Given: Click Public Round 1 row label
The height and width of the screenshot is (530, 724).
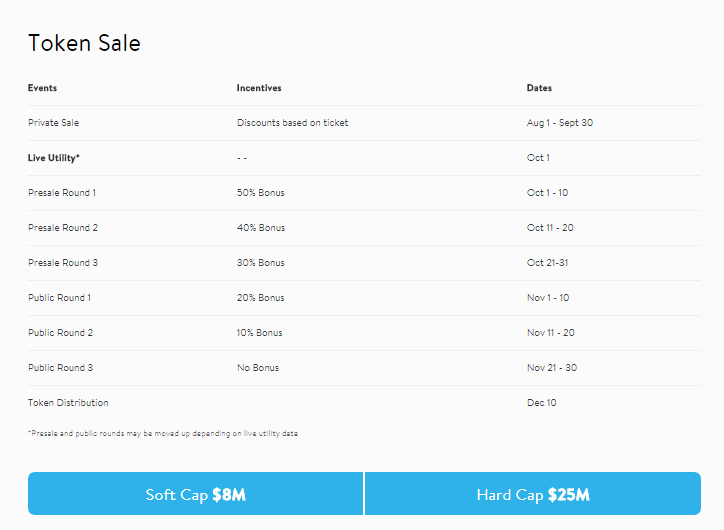Looking at the screenshot, I should pyautogui.click(x=60, y=298).
